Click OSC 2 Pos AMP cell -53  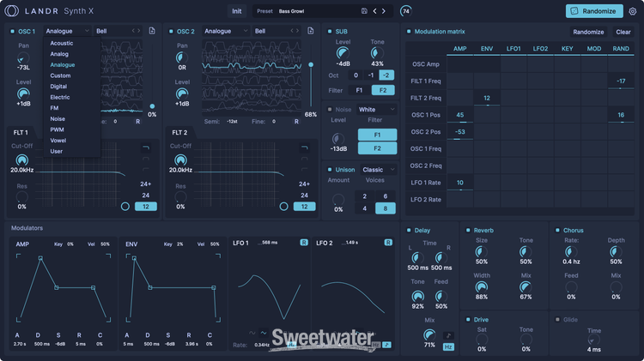[x=460, y=132]
